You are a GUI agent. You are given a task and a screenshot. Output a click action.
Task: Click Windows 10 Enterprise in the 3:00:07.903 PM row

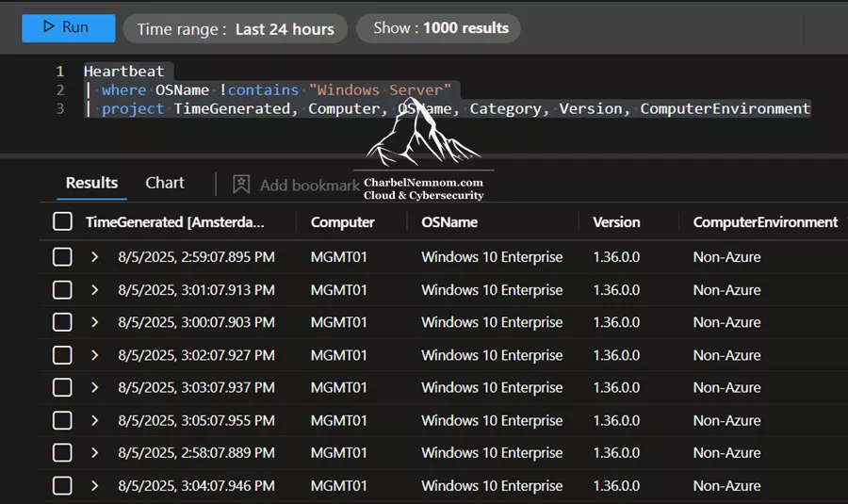(x=492, y=322)
